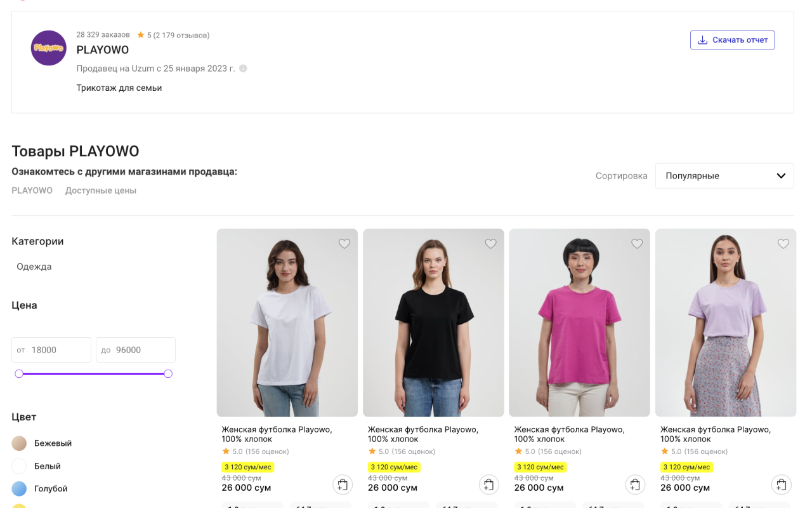
Task: Select the Одежда category
Action: (34, 267)
